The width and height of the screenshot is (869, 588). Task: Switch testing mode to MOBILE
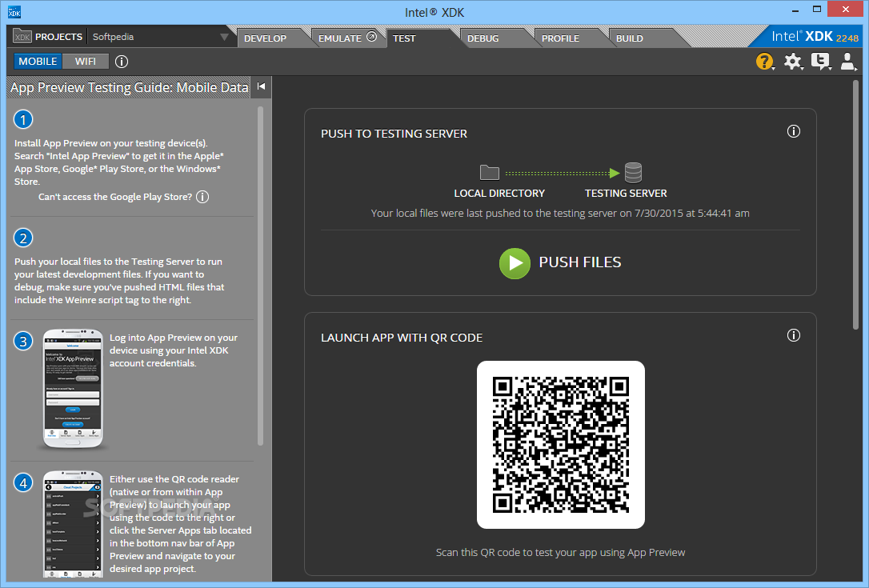[38, 61]
